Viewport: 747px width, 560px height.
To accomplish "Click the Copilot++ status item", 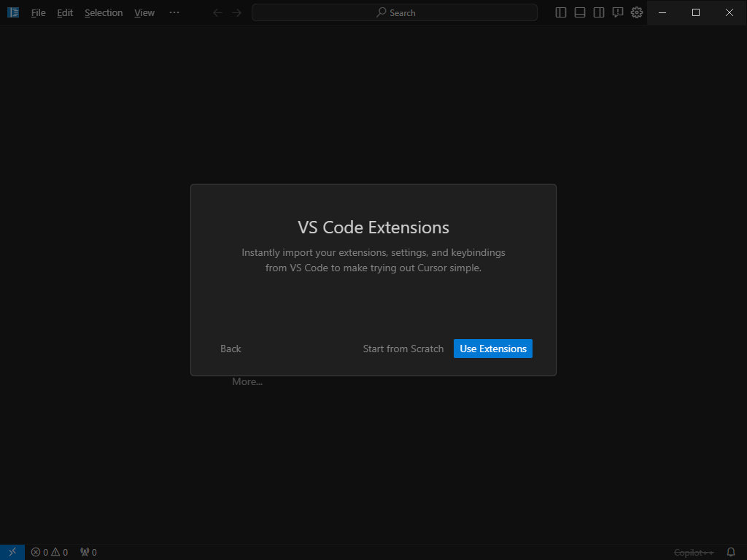I will coord(694,553).
